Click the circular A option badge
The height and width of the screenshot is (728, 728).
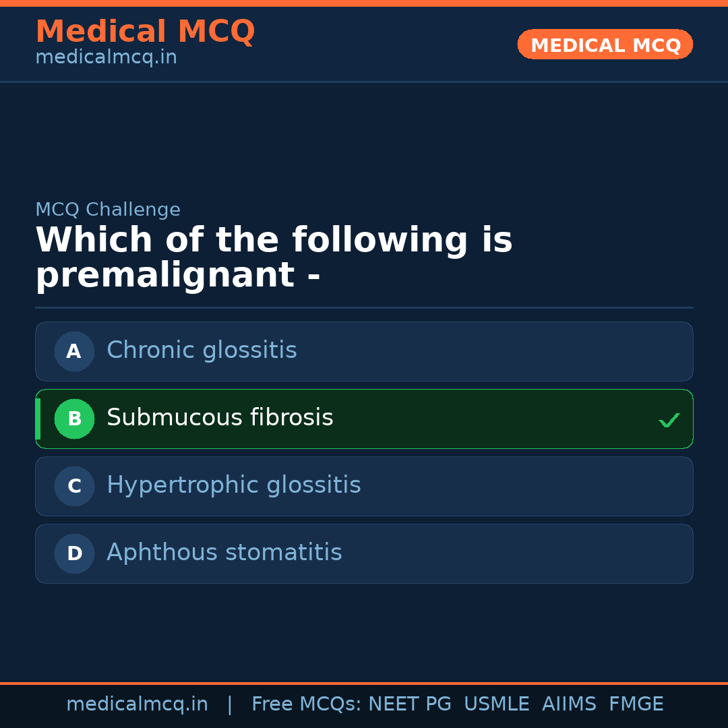coord(74,351)
